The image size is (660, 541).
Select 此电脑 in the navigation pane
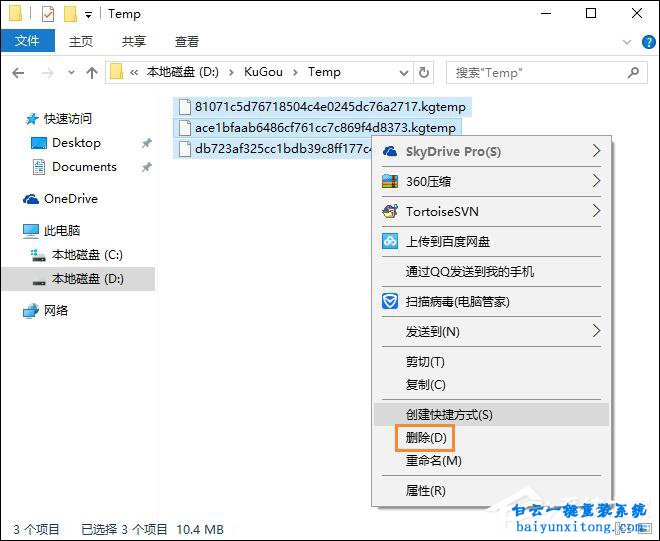coord(61,231)
